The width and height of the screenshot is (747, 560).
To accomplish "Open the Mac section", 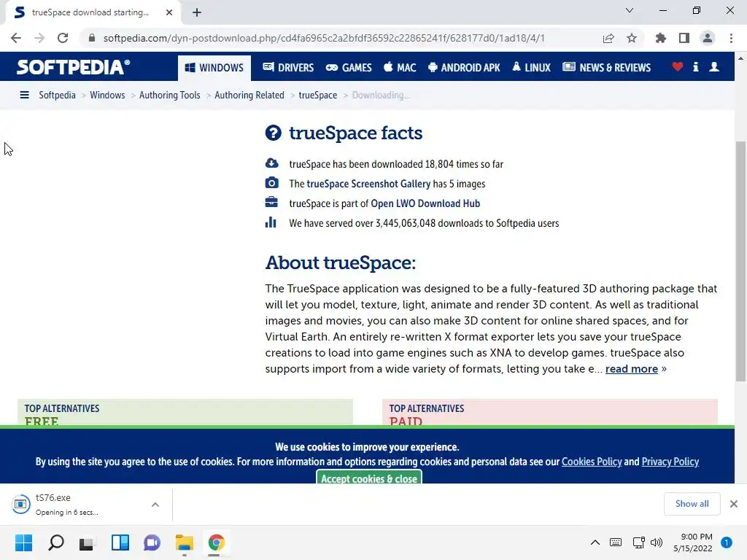I will click(x=400, y=68).
